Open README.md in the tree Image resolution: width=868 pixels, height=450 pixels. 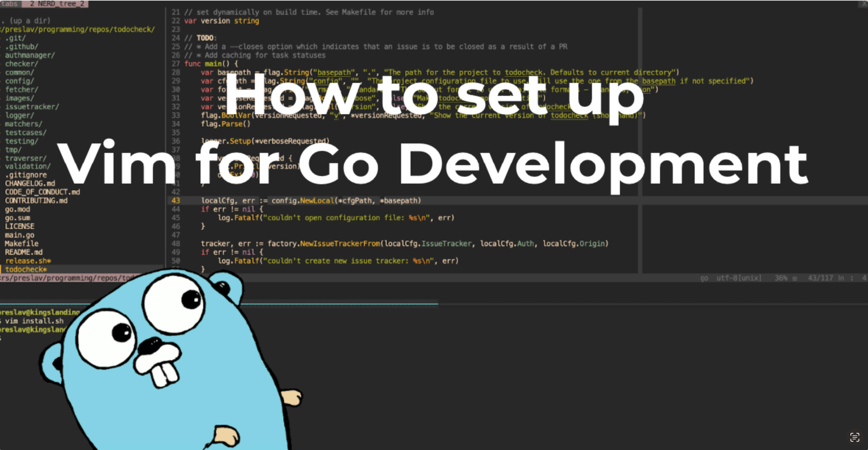[x=23, y=252]
